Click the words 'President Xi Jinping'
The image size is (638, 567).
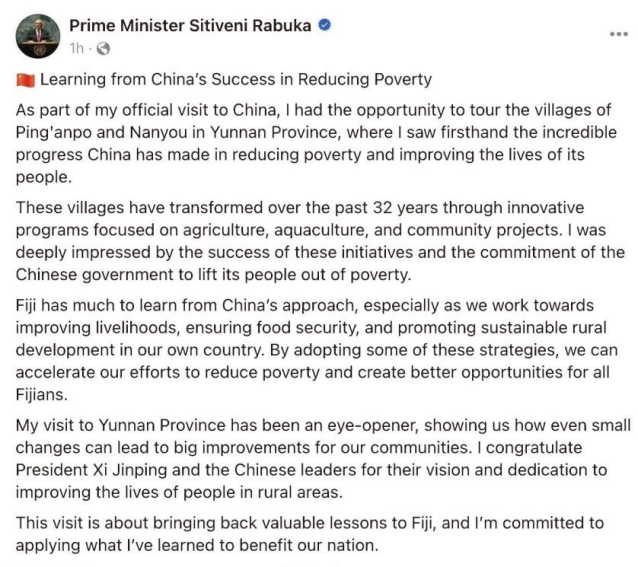click(x=91, y=470)
